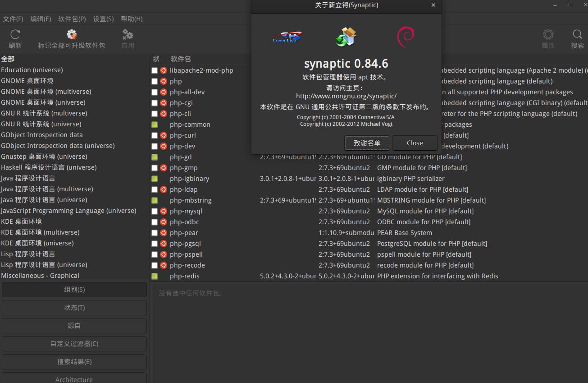Mark the php-ldap checkbox
The image size is (588, 383).
155,189
